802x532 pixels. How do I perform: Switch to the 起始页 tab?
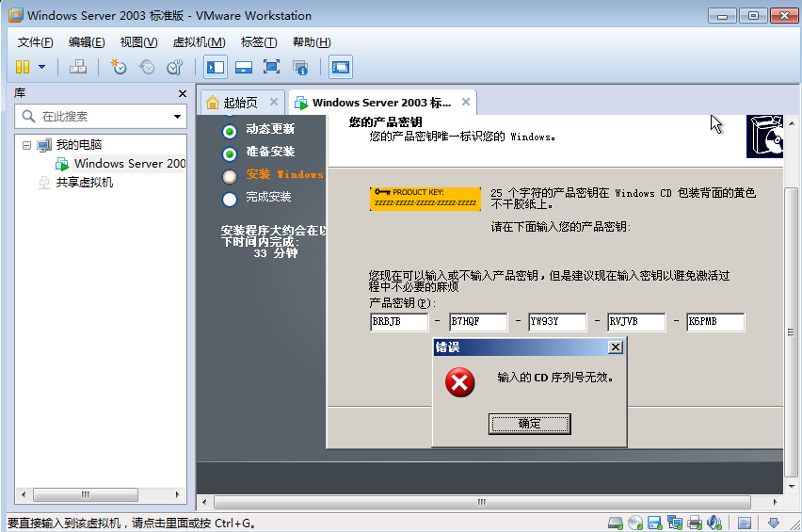[x=240, y=103]
